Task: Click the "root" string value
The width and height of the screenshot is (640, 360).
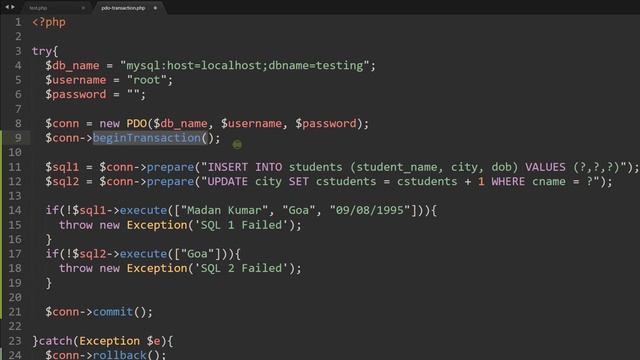Action: point(147,80)
